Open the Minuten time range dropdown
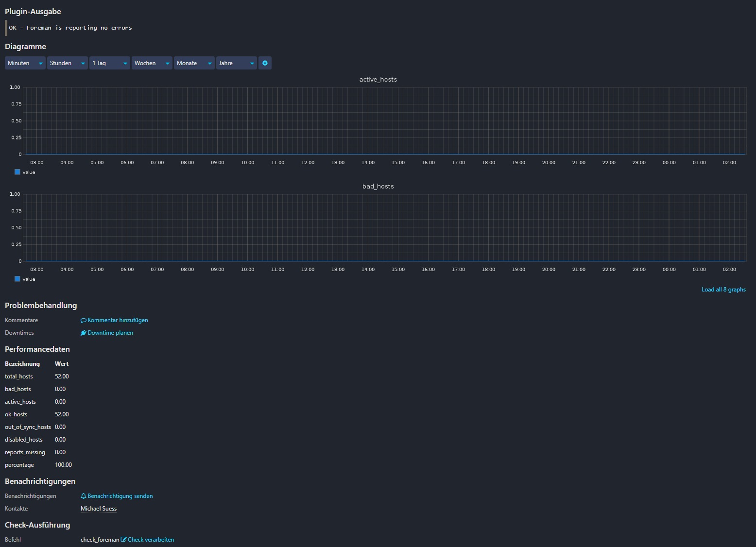This screenshot has height=547, width=756. coord(25,63)
